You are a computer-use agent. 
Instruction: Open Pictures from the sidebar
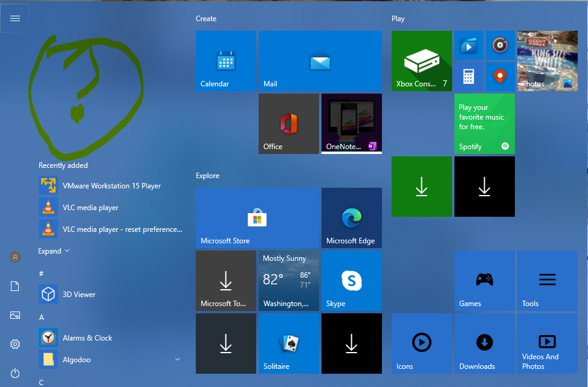pyautogui.click(x=15, y=315)
